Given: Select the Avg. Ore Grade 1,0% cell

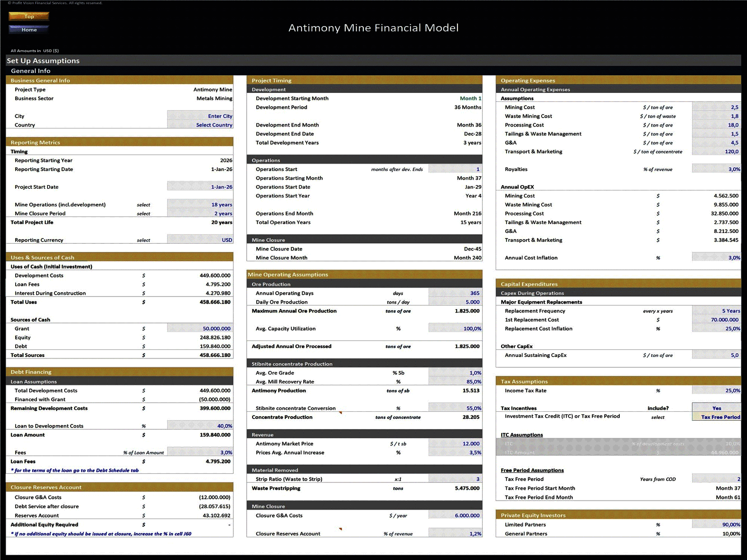Looking at the screenshot, I should [x=455, y=373].
